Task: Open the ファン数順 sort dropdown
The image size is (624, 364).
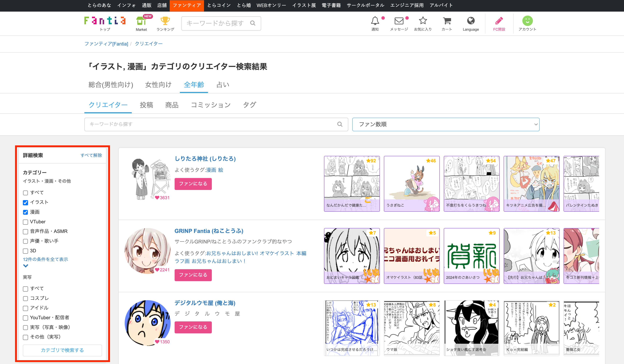Action: 446,124
